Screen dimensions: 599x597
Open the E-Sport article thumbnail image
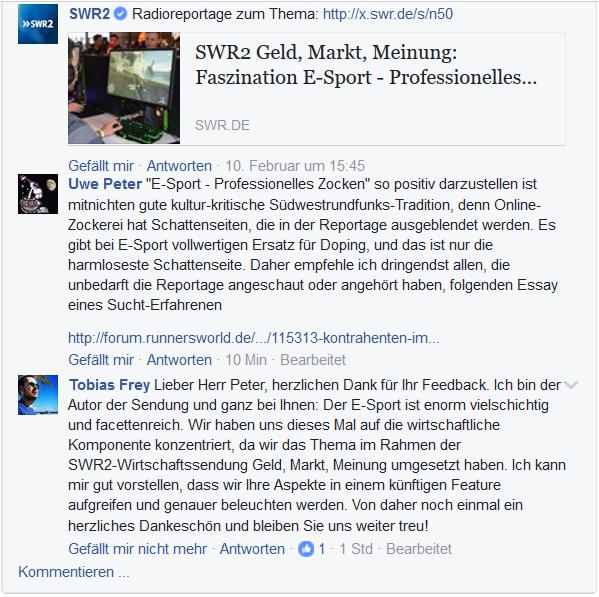point(124,88)
